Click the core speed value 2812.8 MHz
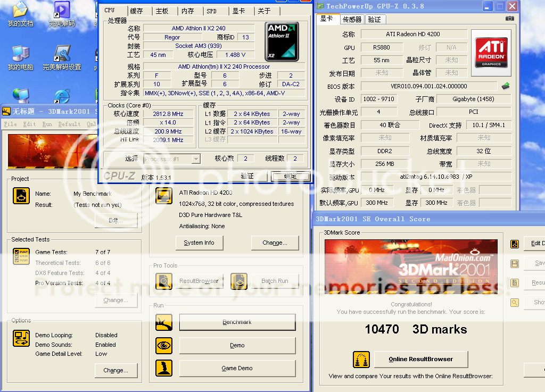 (x=168, y=114)
